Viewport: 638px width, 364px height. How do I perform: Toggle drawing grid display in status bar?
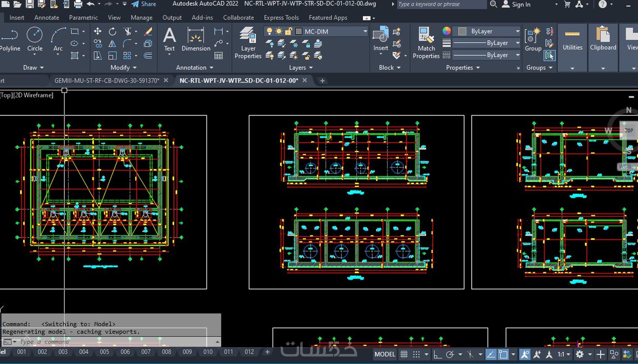(x=404, y=354)
